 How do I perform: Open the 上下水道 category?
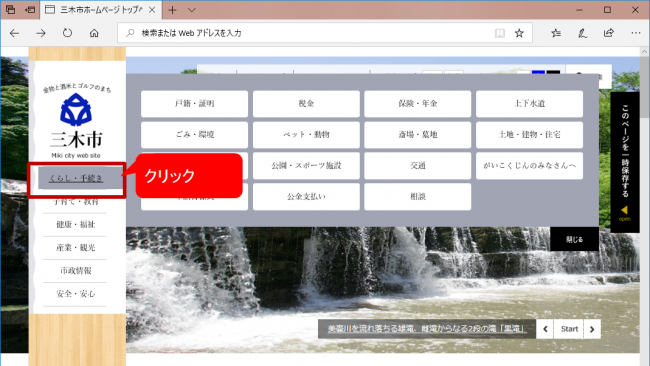point(529,104)
